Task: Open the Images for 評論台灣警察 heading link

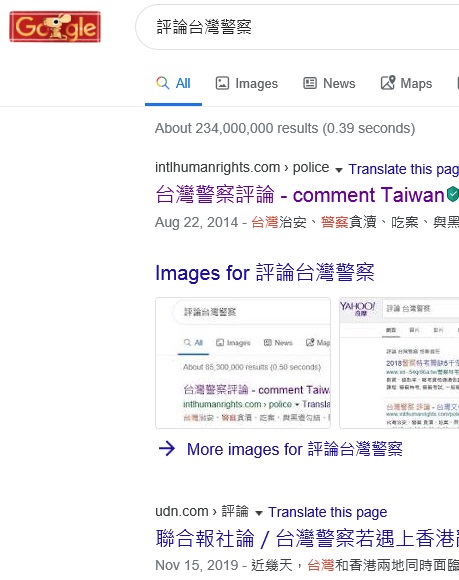Action: (x=265, y=273)
